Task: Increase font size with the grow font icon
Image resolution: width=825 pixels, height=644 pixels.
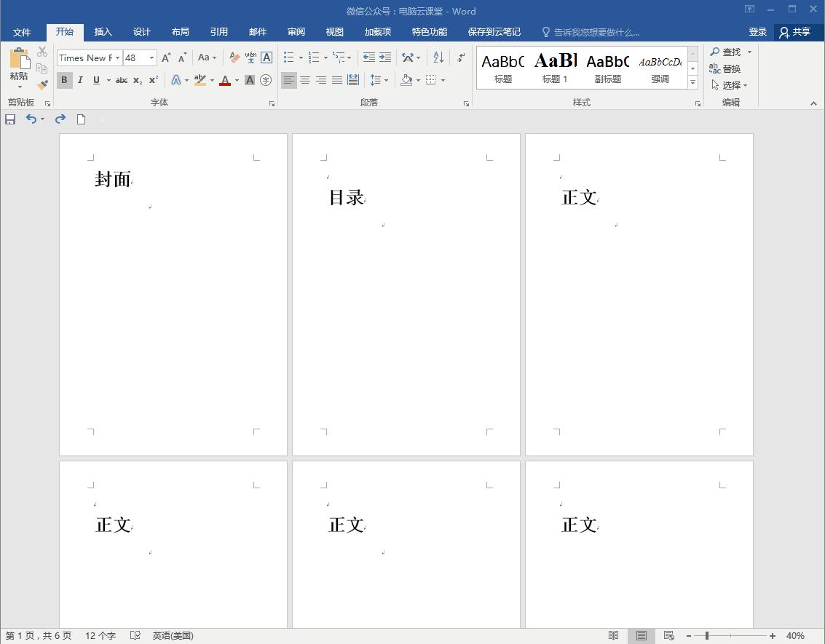Action: coord(166,57)
